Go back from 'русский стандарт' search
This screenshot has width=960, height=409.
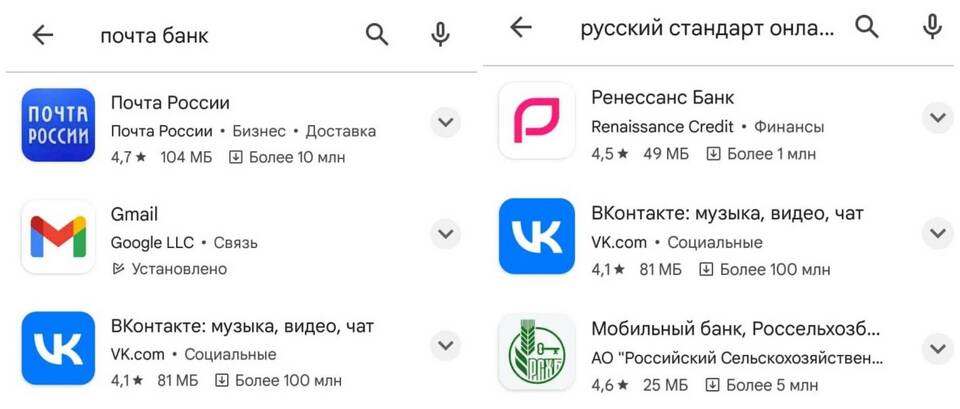click(521, 27)
